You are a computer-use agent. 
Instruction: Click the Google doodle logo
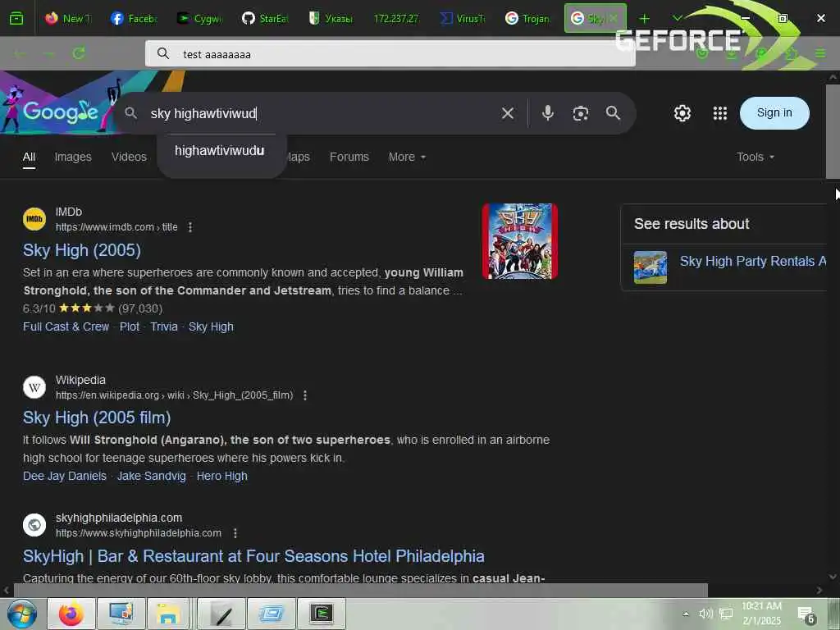click(x=60, y=112)
